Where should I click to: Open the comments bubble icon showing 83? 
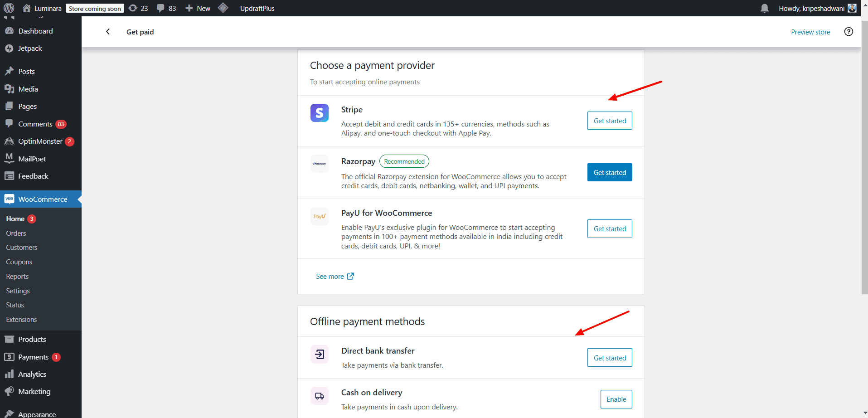(166, 8)
